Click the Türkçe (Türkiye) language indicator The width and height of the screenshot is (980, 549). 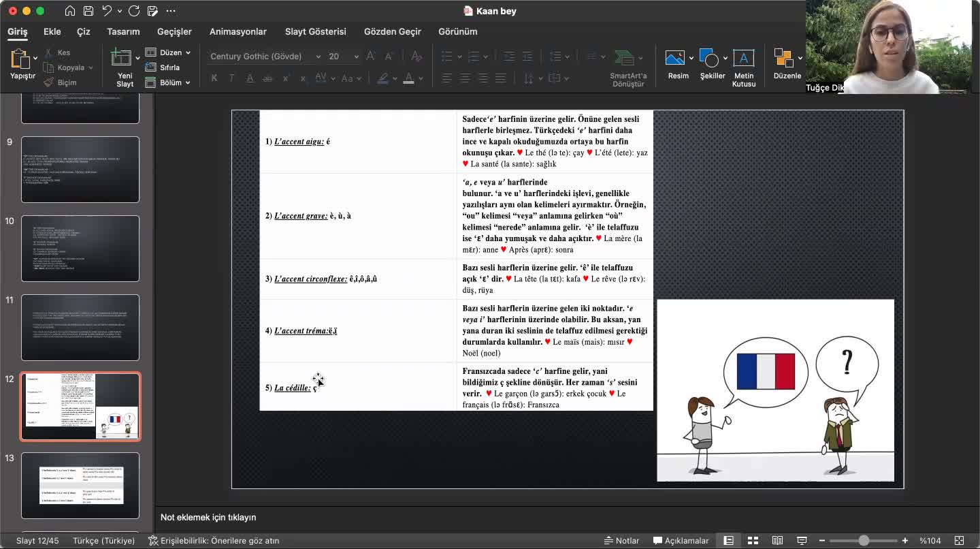tap(104, 541)
